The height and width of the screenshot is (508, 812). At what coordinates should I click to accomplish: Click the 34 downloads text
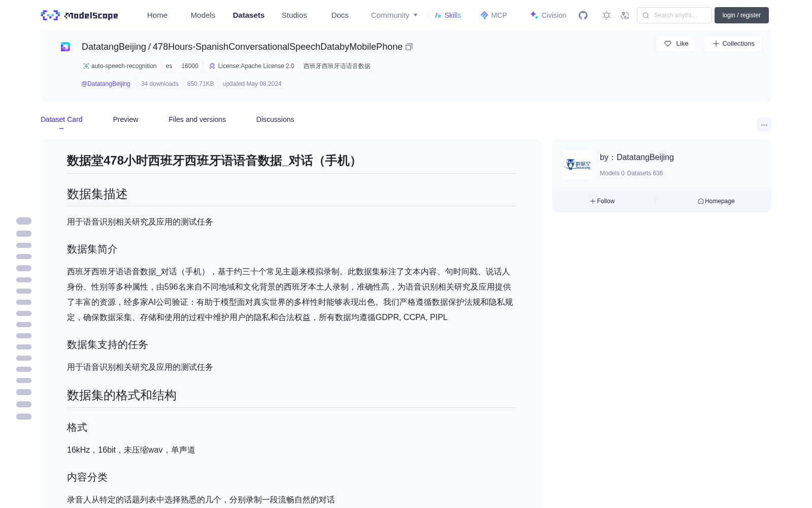(160, 84)
